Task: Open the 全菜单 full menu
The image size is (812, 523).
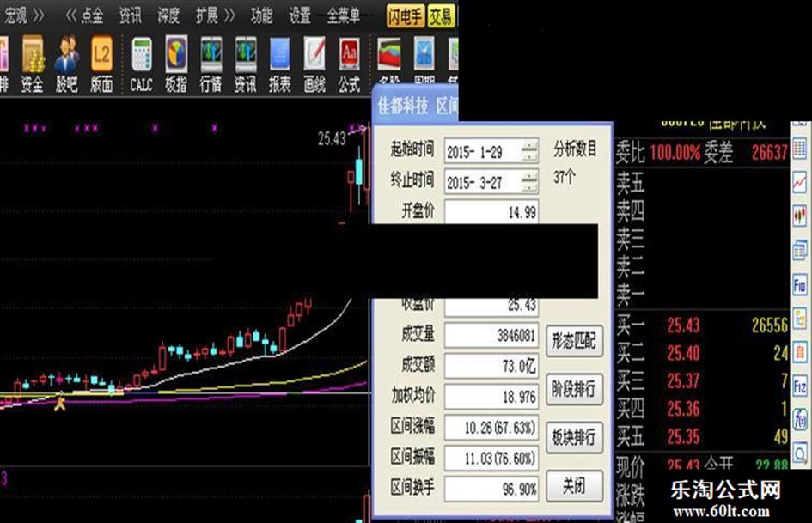Action: [344, 15]
